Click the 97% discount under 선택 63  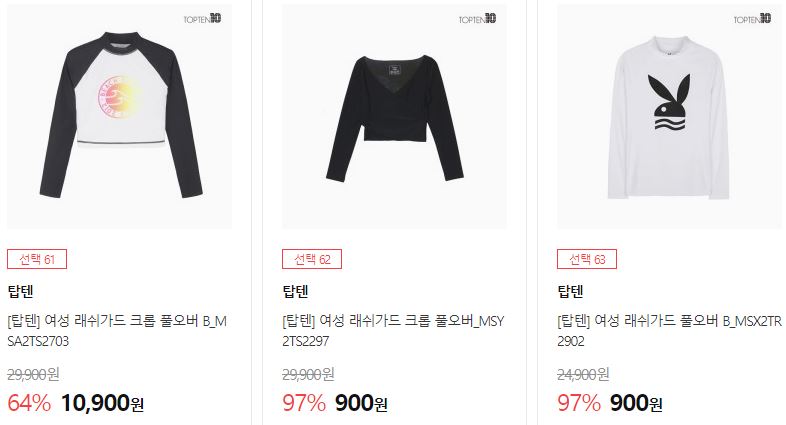pyautogui.click(x=579, y=403)
